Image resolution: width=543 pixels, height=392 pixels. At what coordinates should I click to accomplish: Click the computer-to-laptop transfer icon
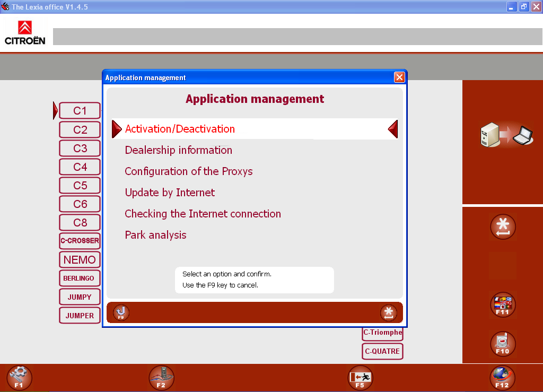tap(506, 135)
